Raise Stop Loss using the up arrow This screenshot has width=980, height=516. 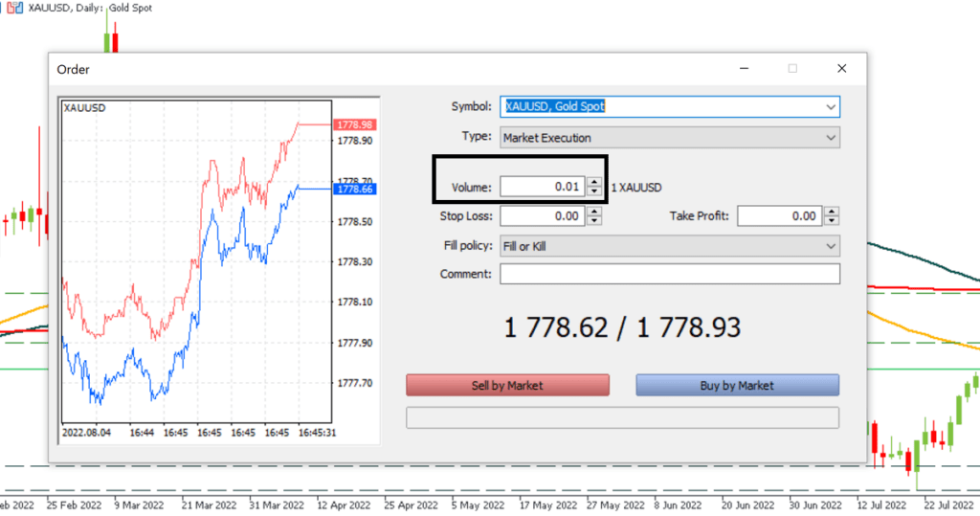(594, 212)
